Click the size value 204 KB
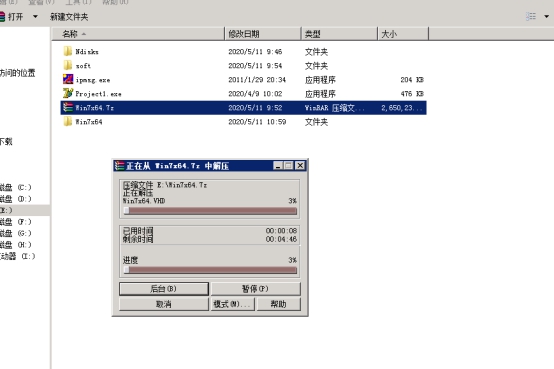This screenshot has width=554, height=369. click(412, 80)
